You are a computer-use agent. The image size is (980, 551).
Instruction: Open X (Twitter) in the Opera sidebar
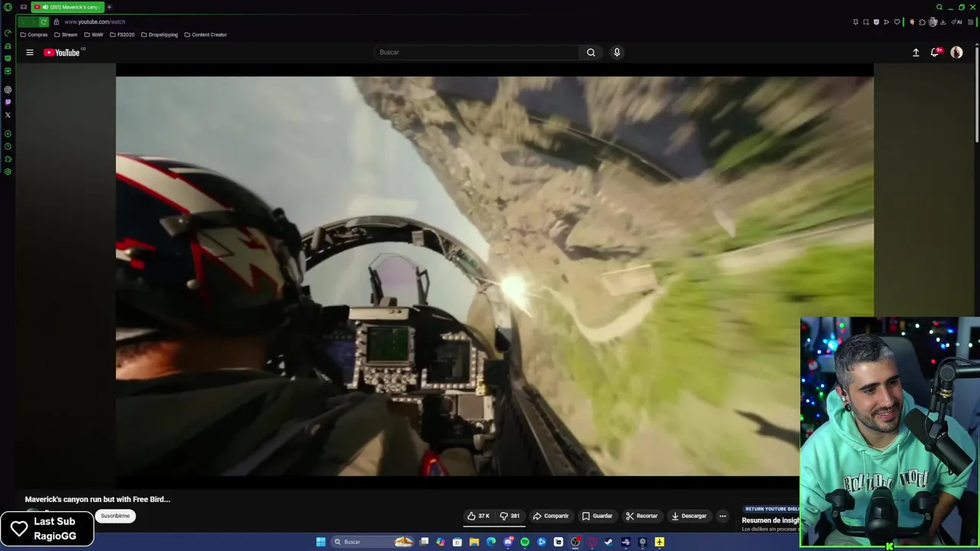tap(8, 115)
